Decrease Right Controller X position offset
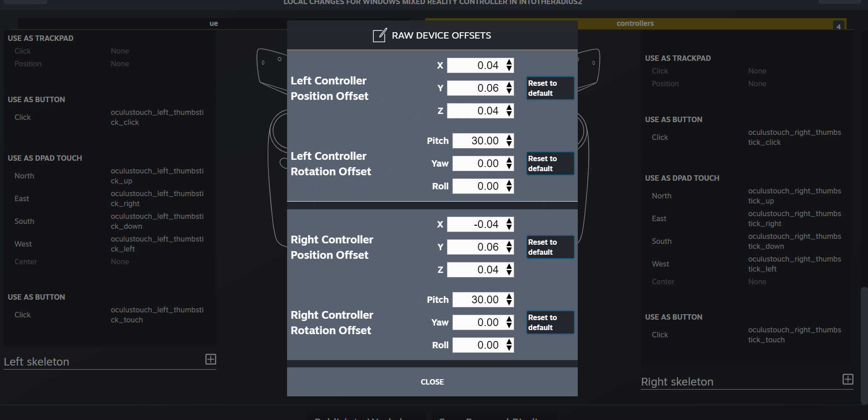 click(509, 227)
